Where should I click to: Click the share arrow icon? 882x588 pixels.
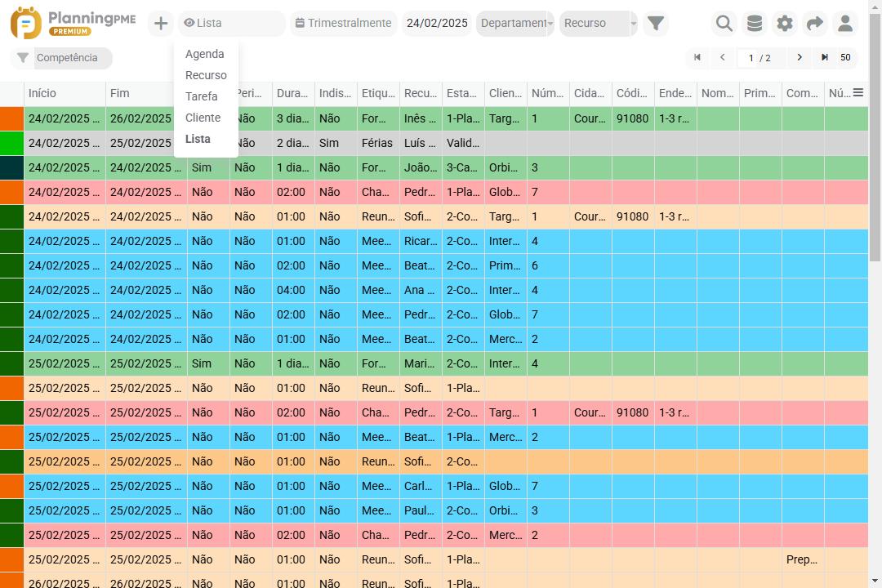point(814,23)
